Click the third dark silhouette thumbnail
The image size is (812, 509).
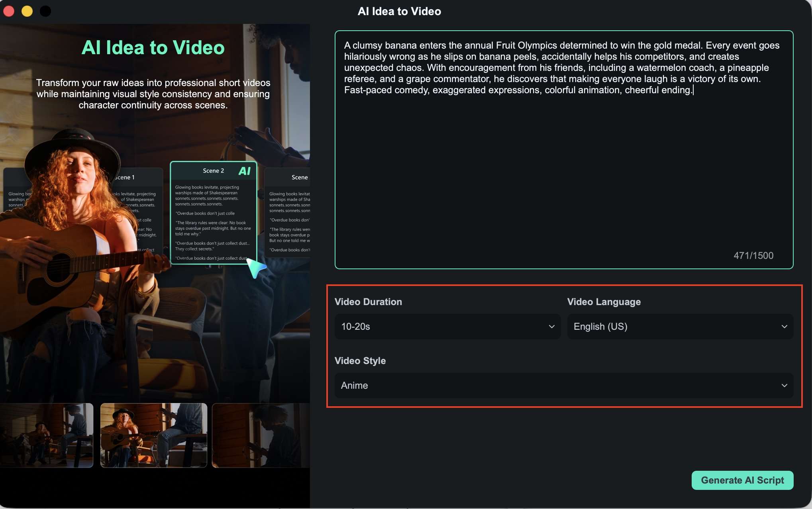click(x=261, y=435)
